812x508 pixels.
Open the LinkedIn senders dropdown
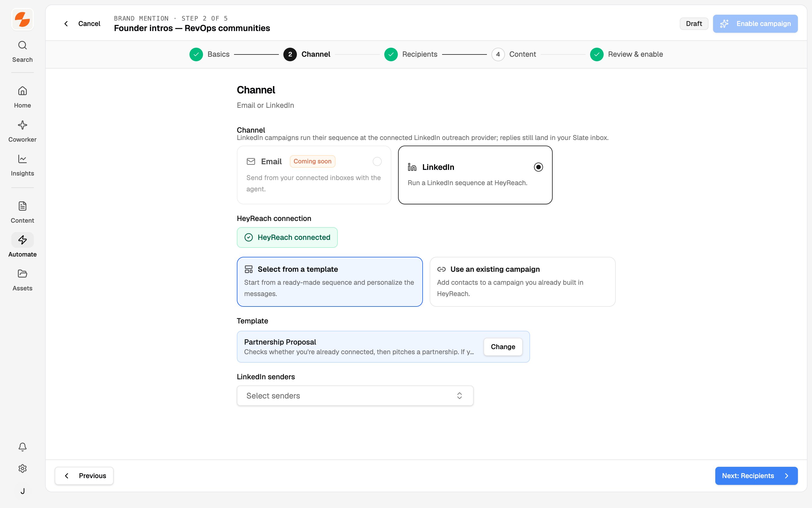tap(355, 395)
